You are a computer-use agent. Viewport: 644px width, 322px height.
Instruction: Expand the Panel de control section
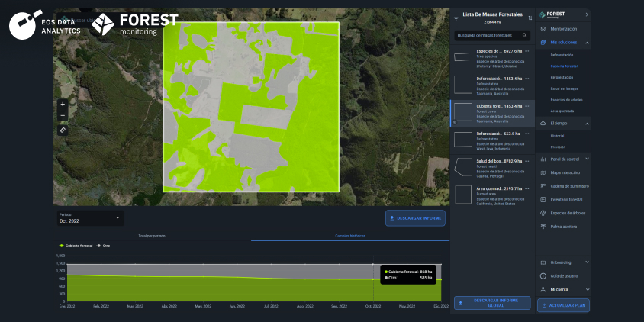coord(587,159)
